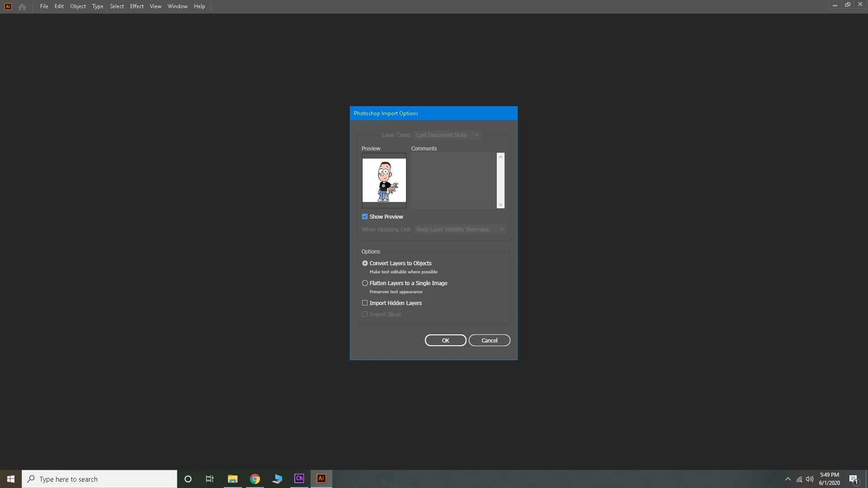Select Flatten Layers to a Single Image
This screenshot has height=488, width=868.
tap(365, 283)
